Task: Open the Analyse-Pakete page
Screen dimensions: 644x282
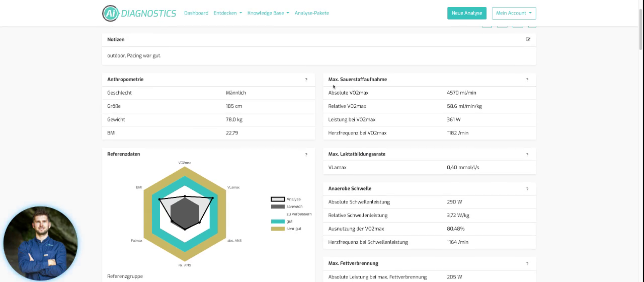Action: pos(312,13)
